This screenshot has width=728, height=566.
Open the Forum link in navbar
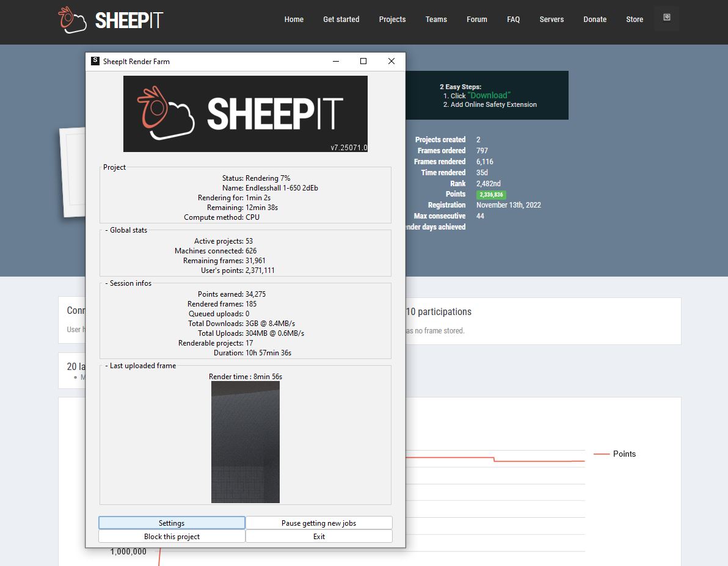(477, 20)
